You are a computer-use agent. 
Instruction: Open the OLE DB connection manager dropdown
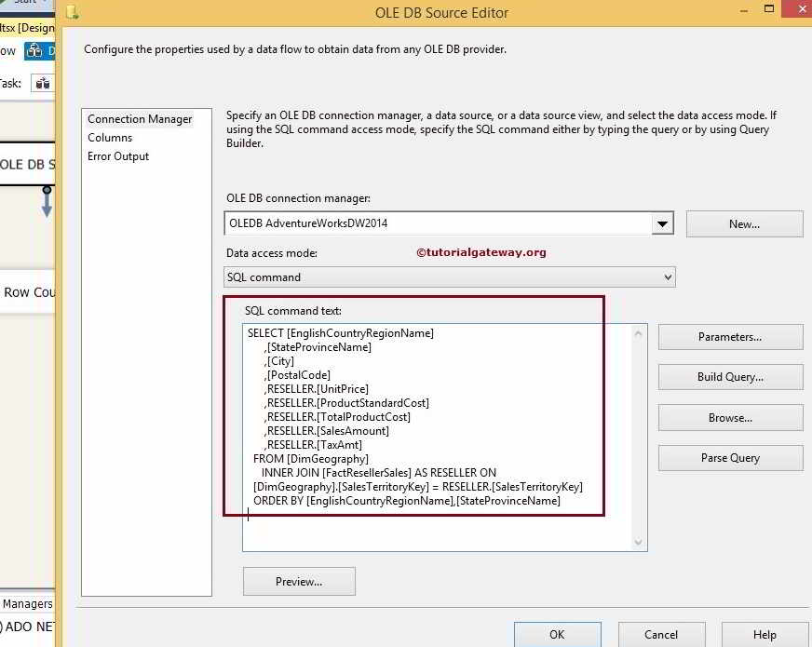662,222
